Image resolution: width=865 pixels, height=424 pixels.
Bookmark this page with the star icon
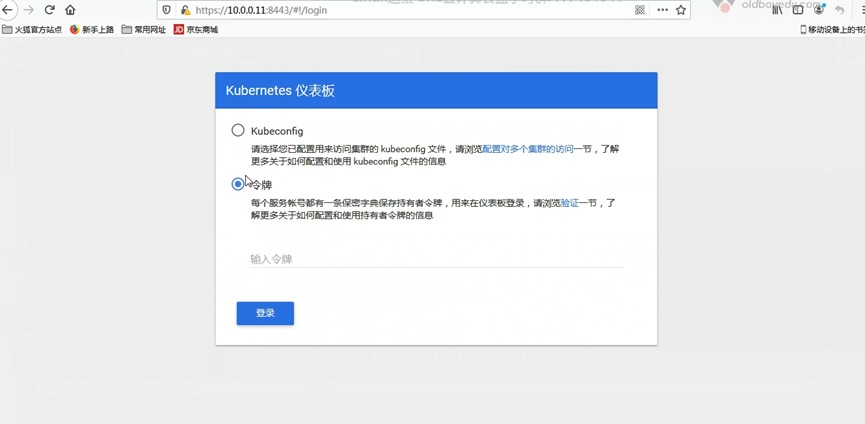coord(681,10)
